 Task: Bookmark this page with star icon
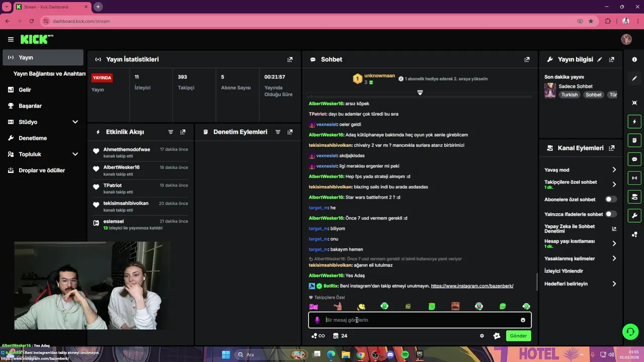(x=591, y=21)
